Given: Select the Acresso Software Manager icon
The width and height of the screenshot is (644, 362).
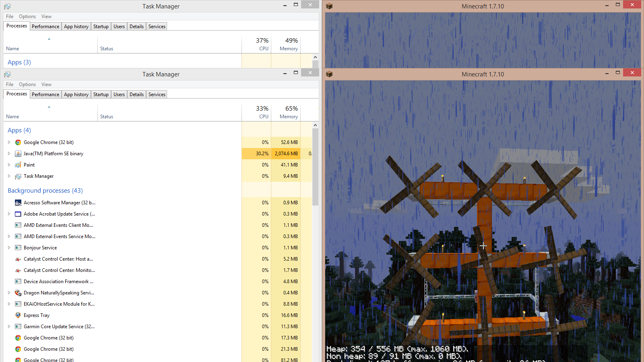Looking at the screenshot, I should coord(18,203).
